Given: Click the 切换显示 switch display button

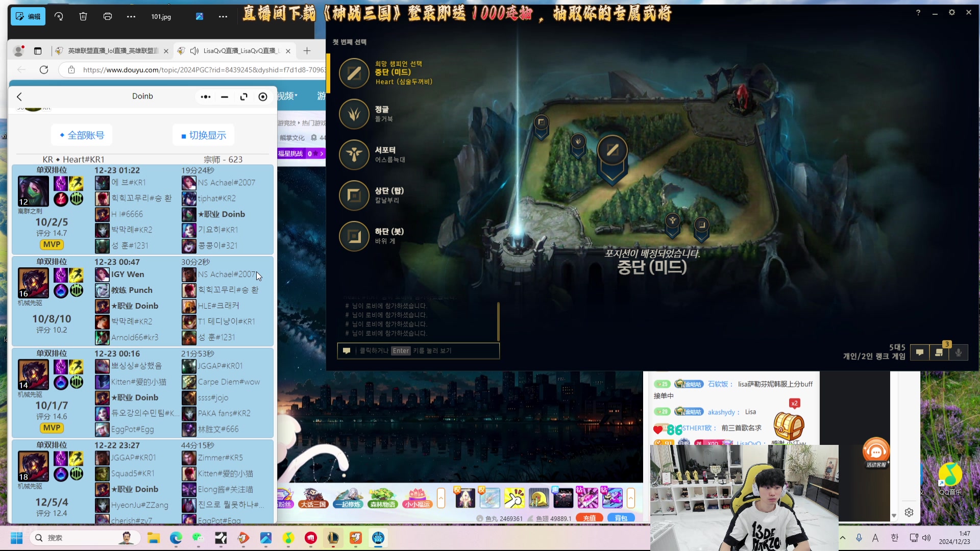Looking at the screenshot, I should 204,135.
